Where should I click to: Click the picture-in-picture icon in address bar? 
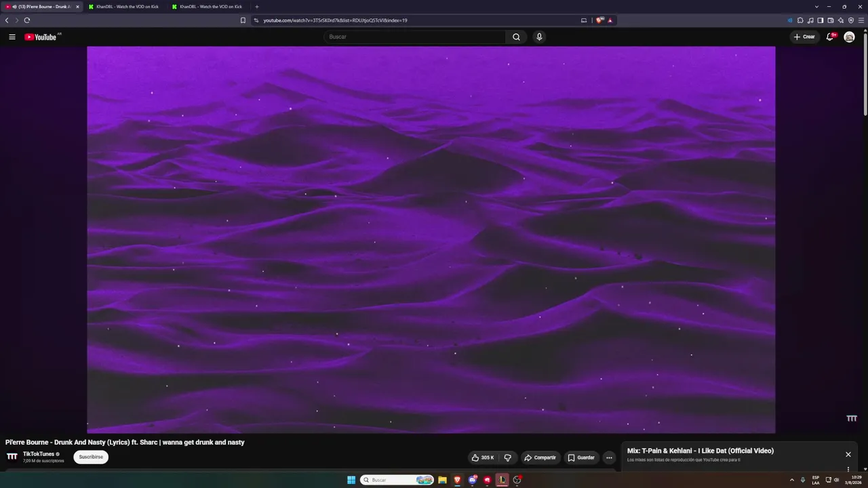(x=584, y=20)
